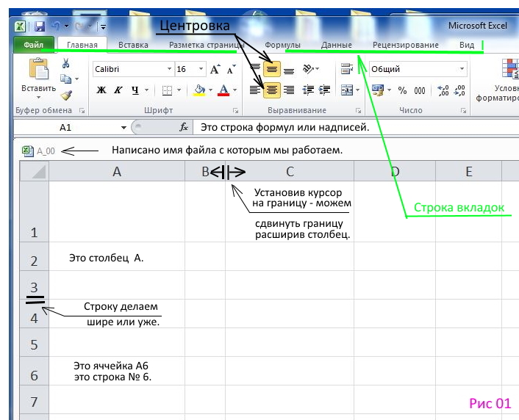Toggle bold (Ж) formatting

point(101,90)
